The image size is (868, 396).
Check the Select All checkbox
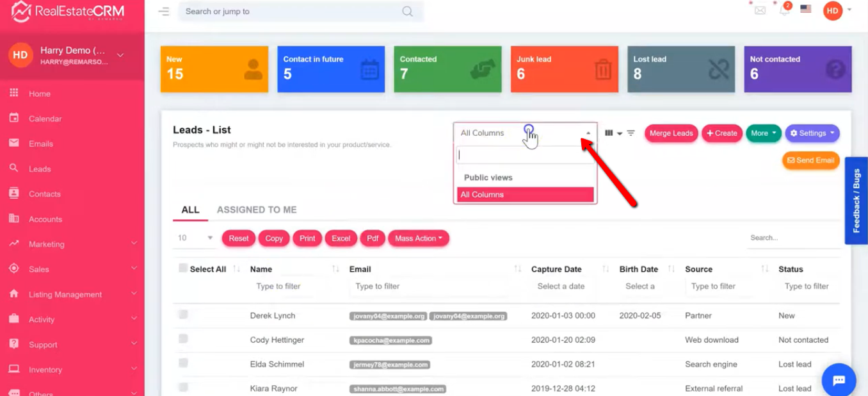coord(183,268)
